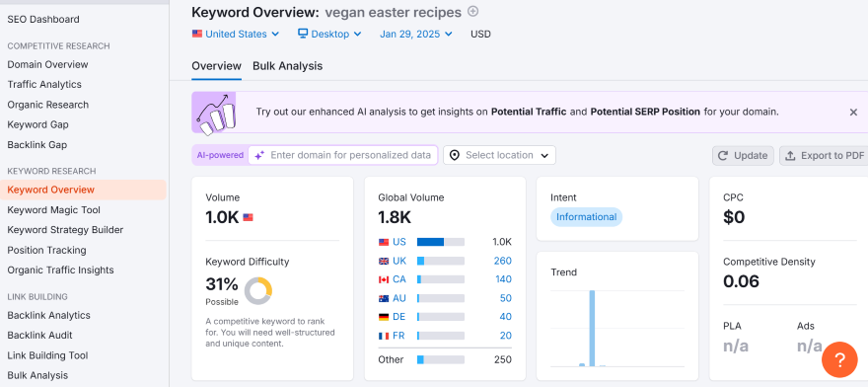
Task: Open Organic Traffic Insights
Action: pos(60,271)
